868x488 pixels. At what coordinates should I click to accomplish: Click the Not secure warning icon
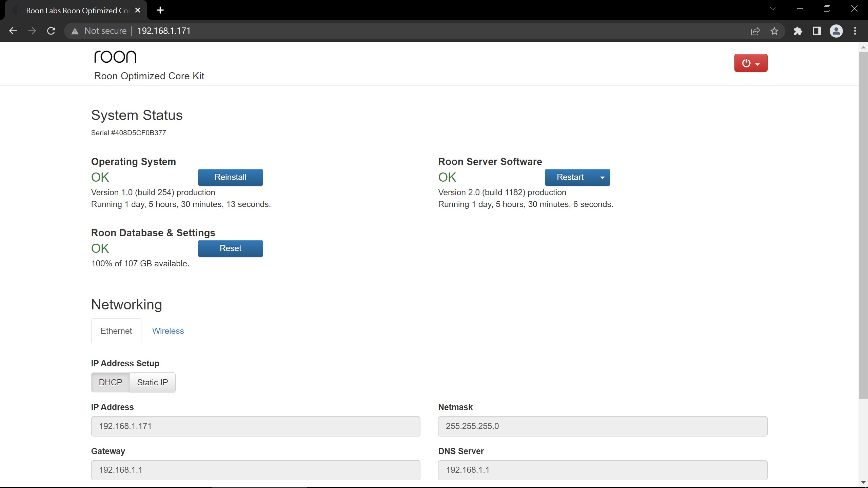coord(75,31)
